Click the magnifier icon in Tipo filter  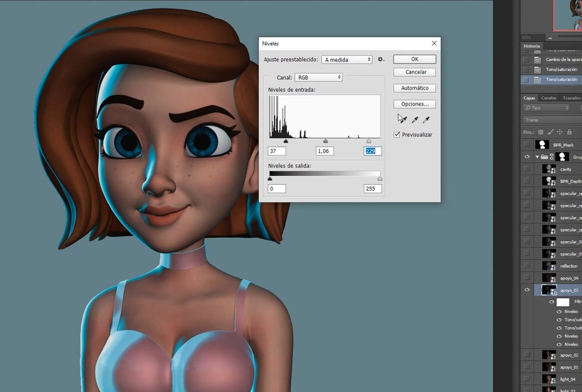(528, 108)
